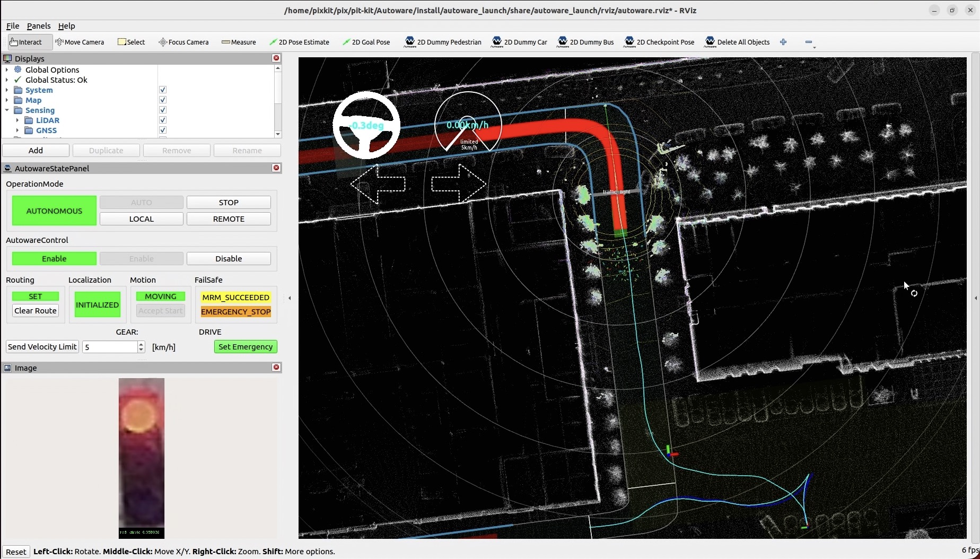This screenshot has width=980, height=559.
Task: Toggle the LiDAR display checkbox
Action: (x=163, y=120)
